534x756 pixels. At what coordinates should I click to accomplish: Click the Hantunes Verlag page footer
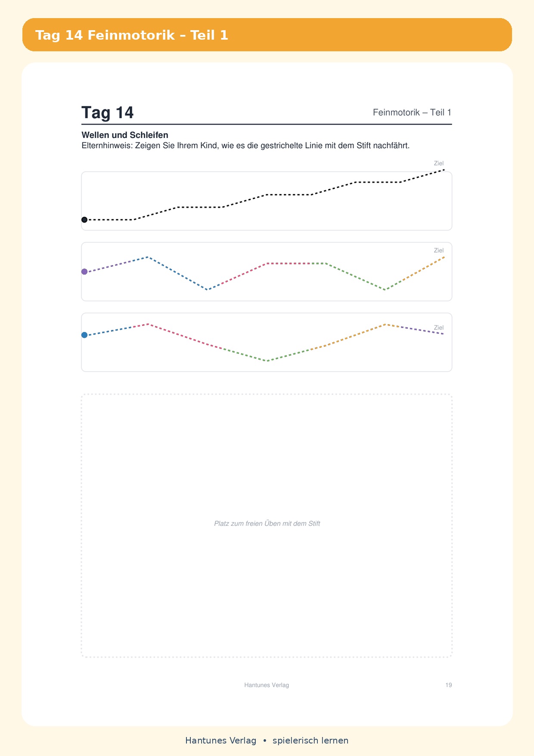pyautogui.click(x=267, y=685)
